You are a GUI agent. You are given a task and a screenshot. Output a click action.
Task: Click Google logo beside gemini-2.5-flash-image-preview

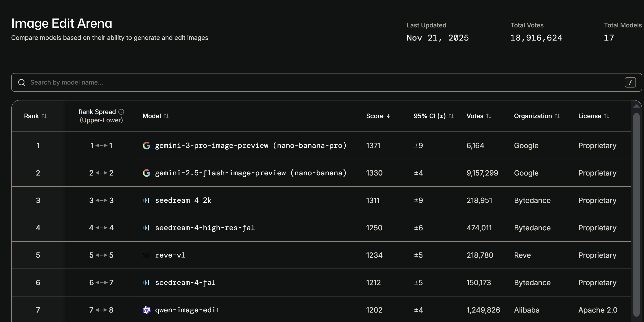click(x=146, y=173)
